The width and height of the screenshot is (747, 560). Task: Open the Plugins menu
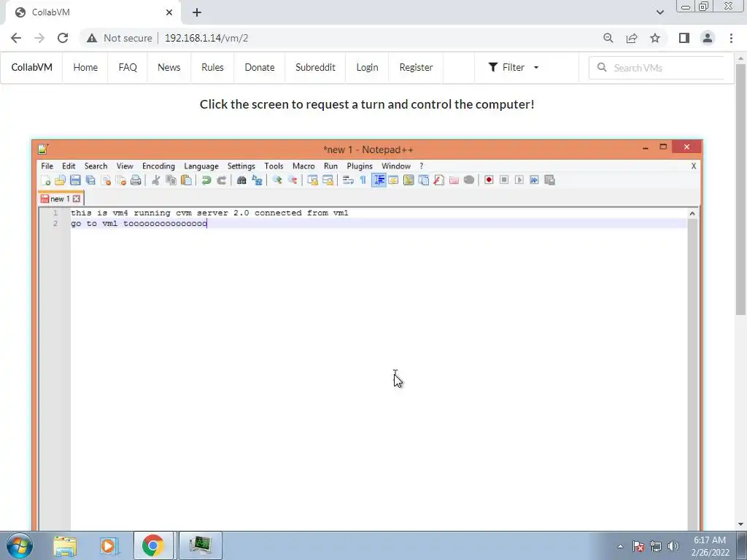(x=360, y=166)
